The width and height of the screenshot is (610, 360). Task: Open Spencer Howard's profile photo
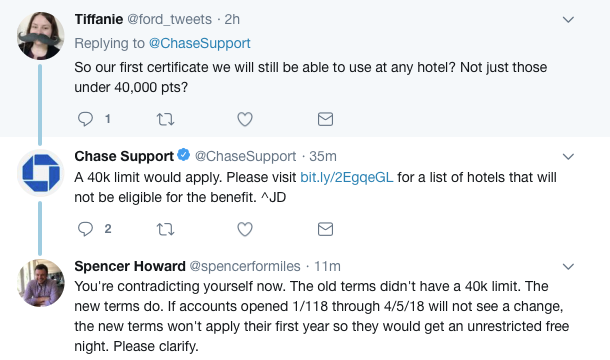point(40,283)
